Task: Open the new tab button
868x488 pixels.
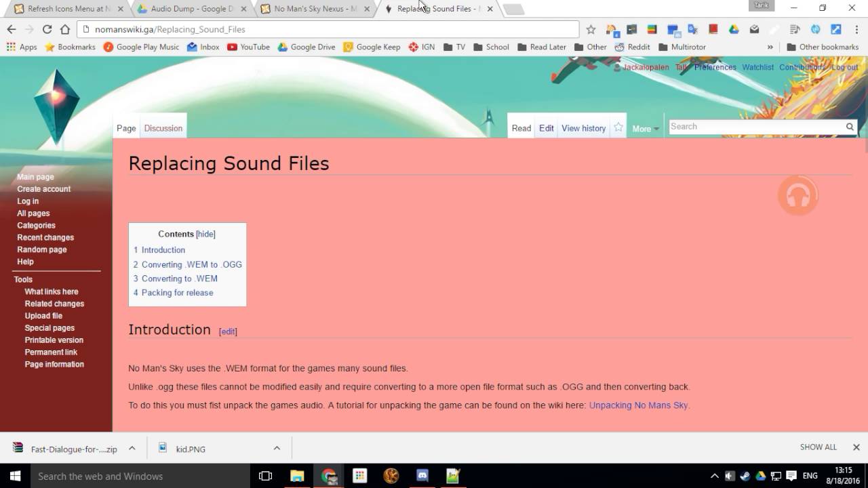Action: pos(514,9)
